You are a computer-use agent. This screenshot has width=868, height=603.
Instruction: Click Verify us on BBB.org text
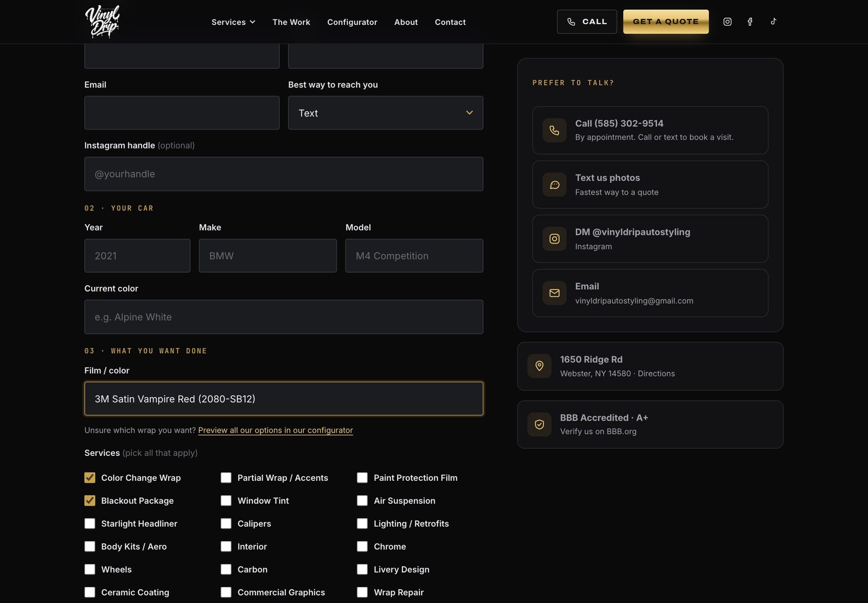tap(598, 431)
